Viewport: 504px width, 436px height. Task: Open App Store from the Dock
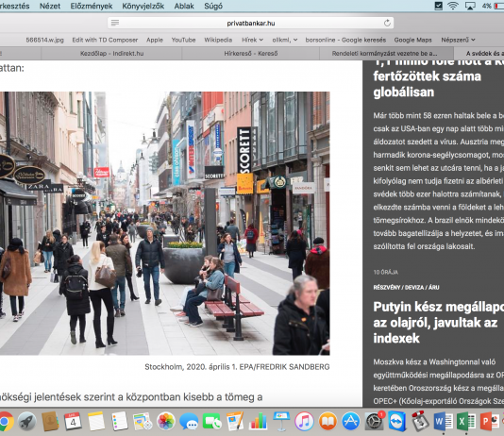pyautogui.click(x=351, y=421)
